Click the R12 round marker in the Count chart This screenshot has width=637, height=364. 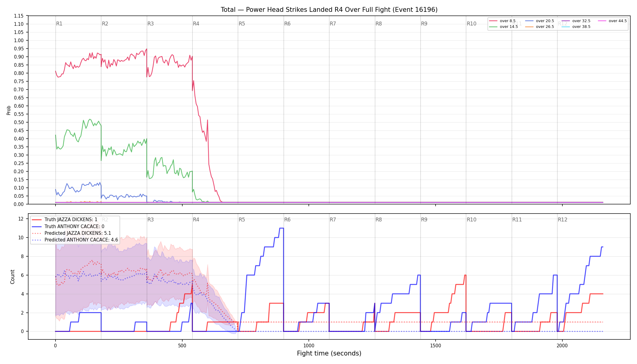click(563, 220)
